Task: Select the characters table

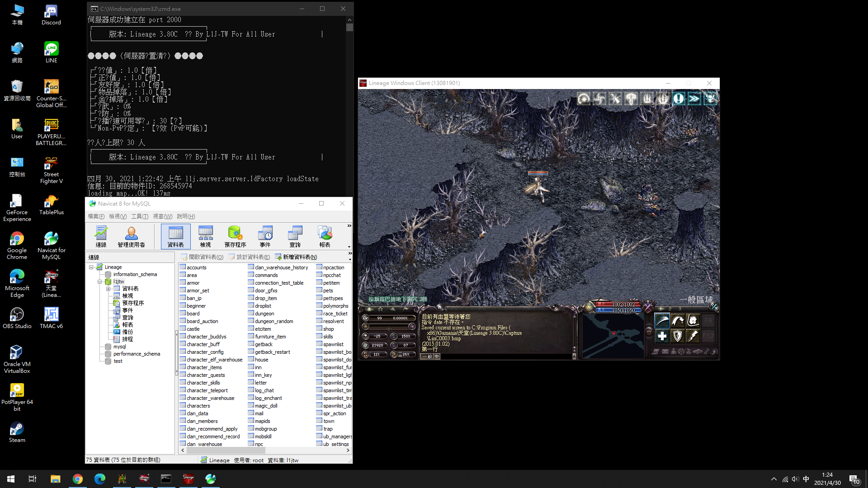Action: coord(194,406)
